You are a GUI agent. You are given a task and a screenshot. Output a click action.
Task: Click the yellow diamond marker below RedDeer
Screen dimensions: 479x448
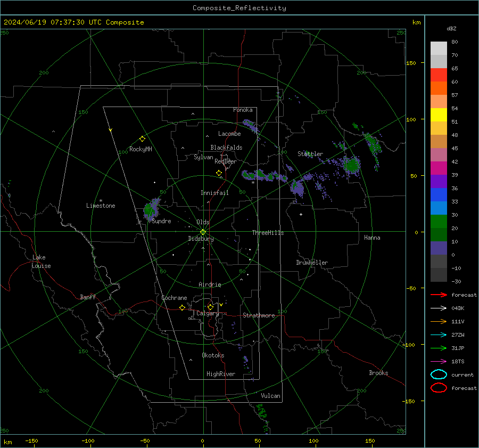[x=219, y=173]
